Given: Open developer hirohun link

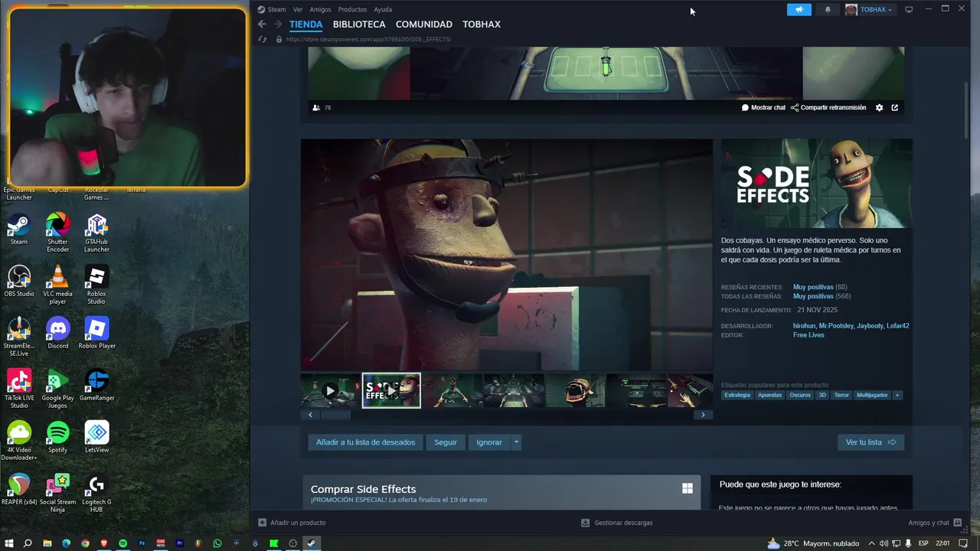Looking at the screenshot, I should 804,326.
